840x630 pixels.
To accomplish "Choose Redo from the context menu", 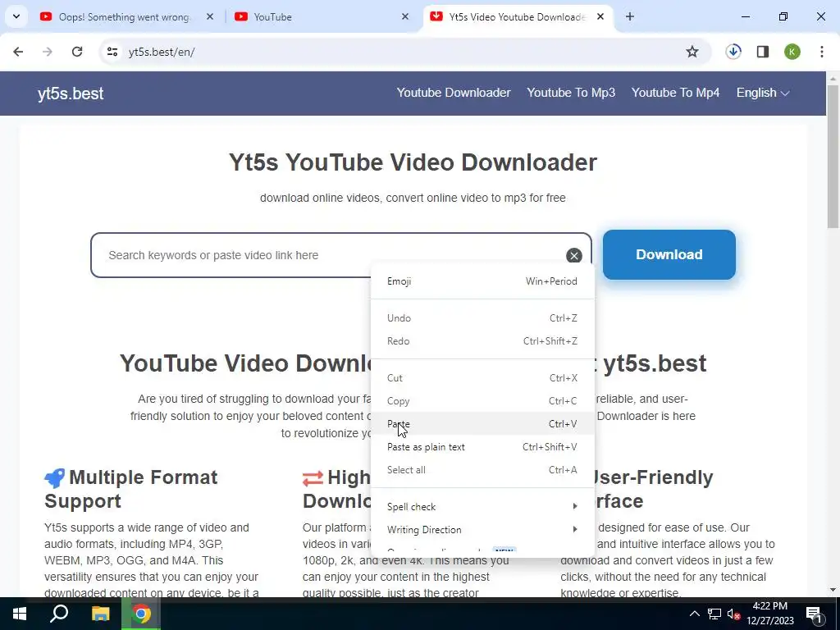I will [x=482, y=341].
